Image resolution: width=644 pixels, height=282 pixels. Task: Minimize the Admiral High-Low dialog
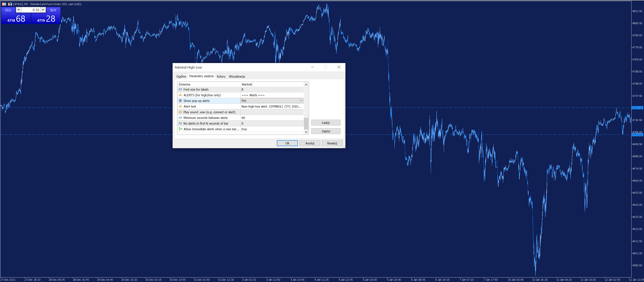coord(312,67)
